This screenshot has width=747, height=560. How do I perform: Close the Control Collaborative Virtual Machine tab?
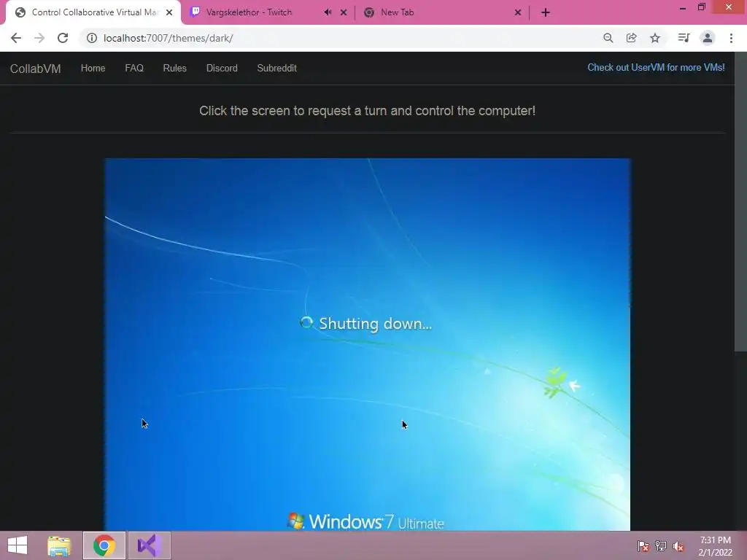(x=169, y=12)
